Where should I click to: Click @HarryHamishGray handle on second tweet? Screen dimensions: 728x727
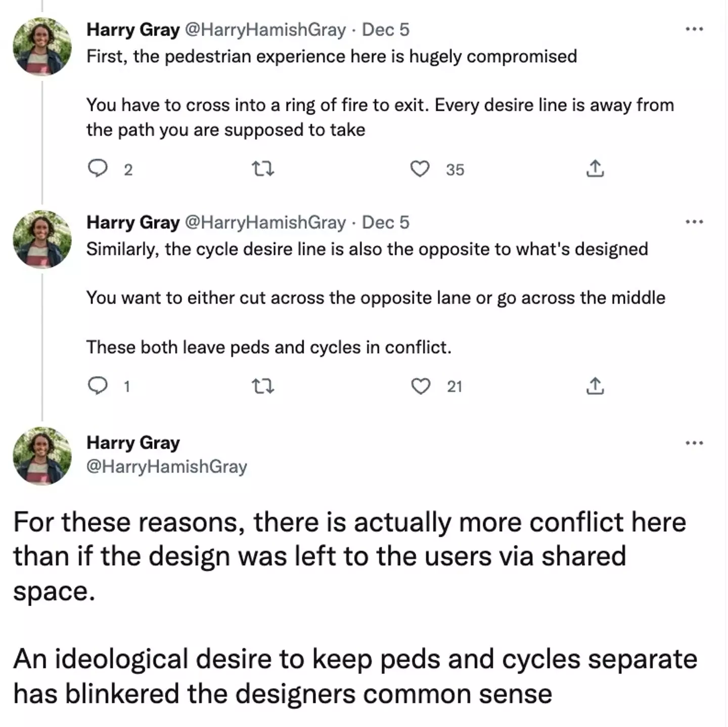(265, 222)
